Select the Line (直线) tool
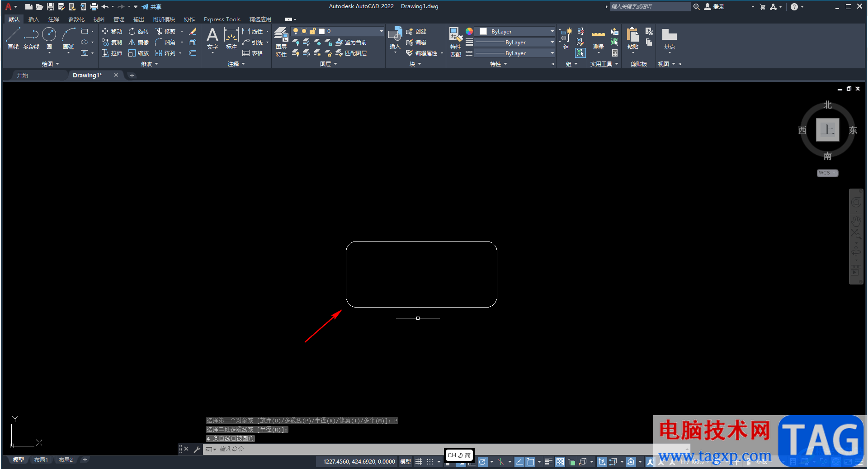This screenshot has width=868, height=469. 13,38
